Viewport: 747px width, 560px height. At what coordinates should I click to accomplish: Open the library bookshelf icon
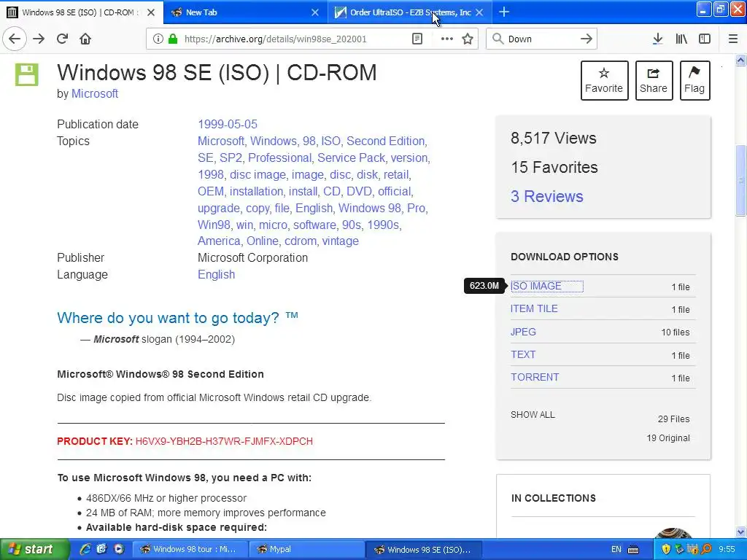[681, 39]
